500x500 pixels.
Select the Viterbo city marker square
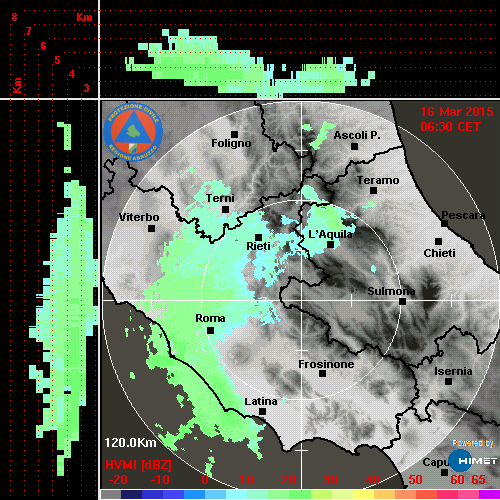click(x=151, y=229)
